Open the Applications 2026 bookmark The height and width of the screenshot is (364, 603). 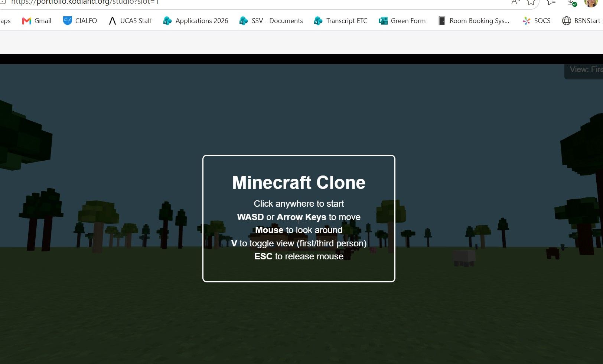click(196, 21)
